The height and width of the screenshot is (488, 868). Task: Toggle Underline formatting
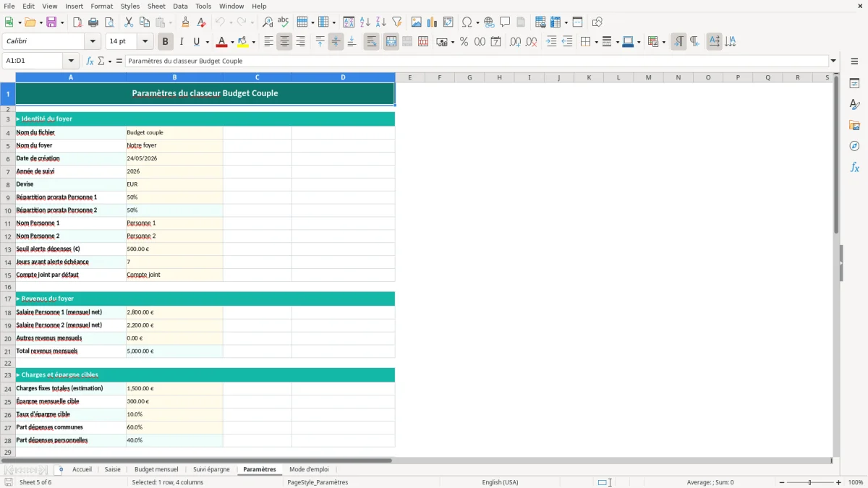[196, 42]
